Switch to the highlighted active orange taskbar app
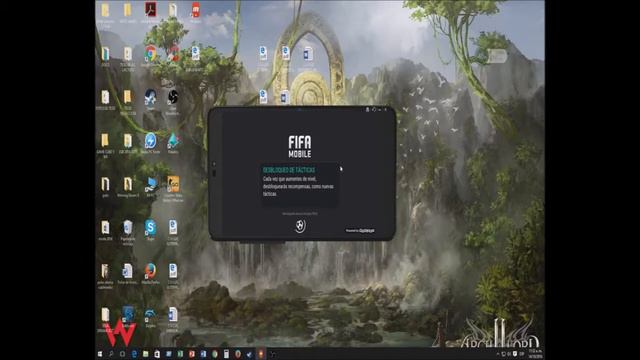Screen dimensions: 640x360 260,354
